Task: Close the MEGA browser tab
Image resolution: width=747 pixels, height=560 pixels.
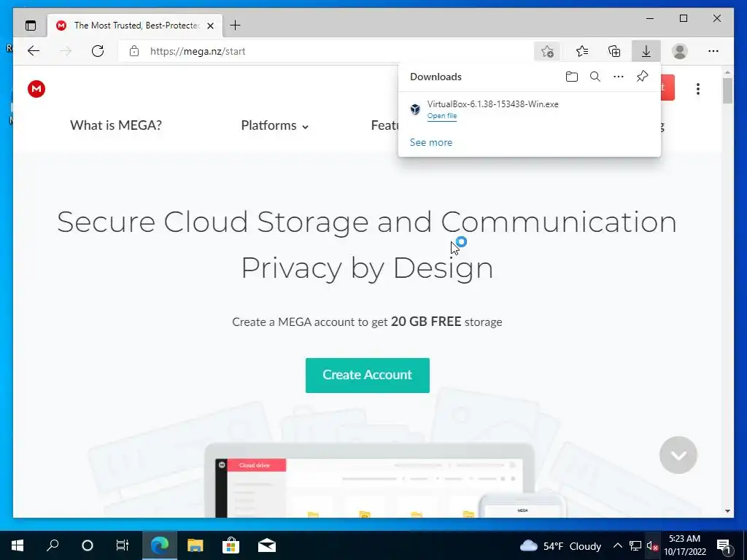Action: [x=210, y=26]
